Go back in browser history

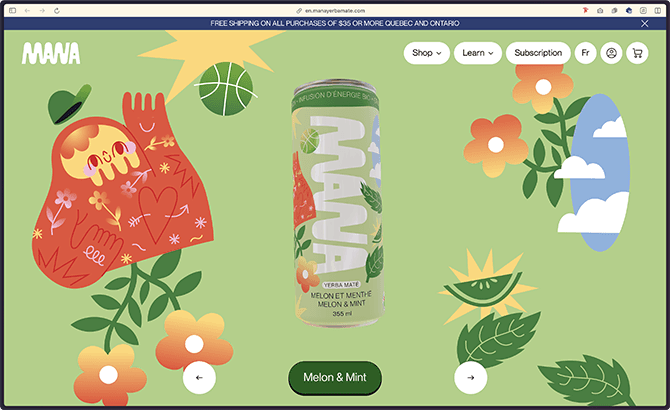click(27, 11)
